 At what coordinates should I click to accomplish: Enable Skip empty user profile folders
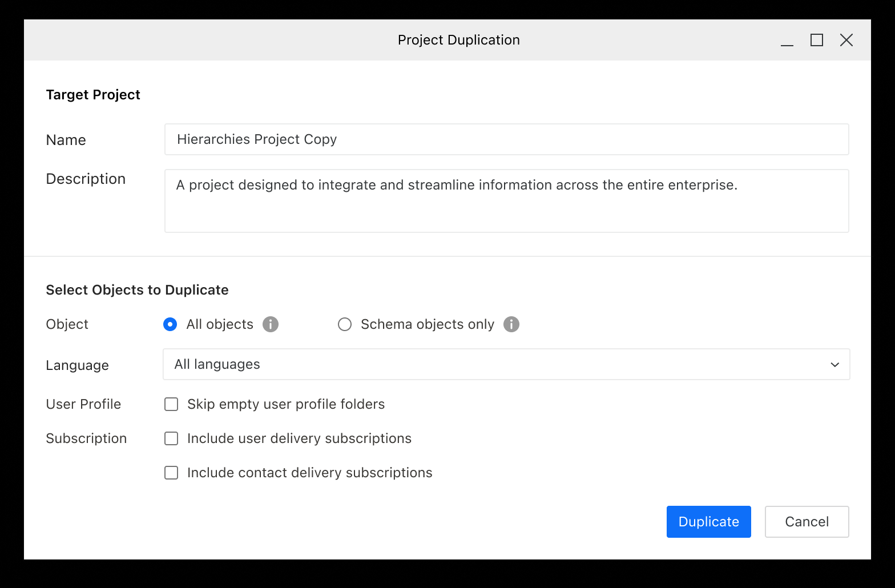[171, 404]
